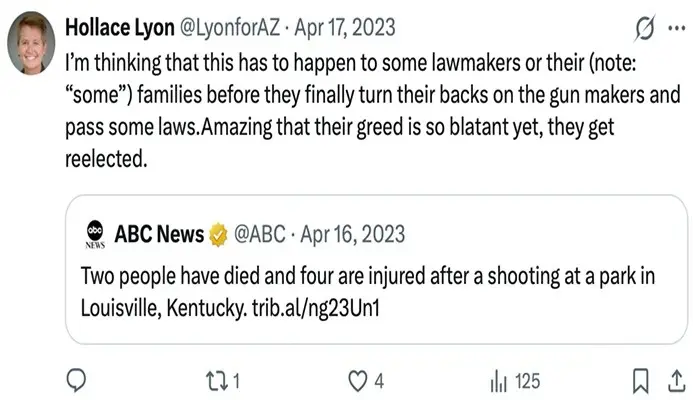
Task: View post analytics bar chart icon
Action: pyautogui.click(x=498, y=382)
